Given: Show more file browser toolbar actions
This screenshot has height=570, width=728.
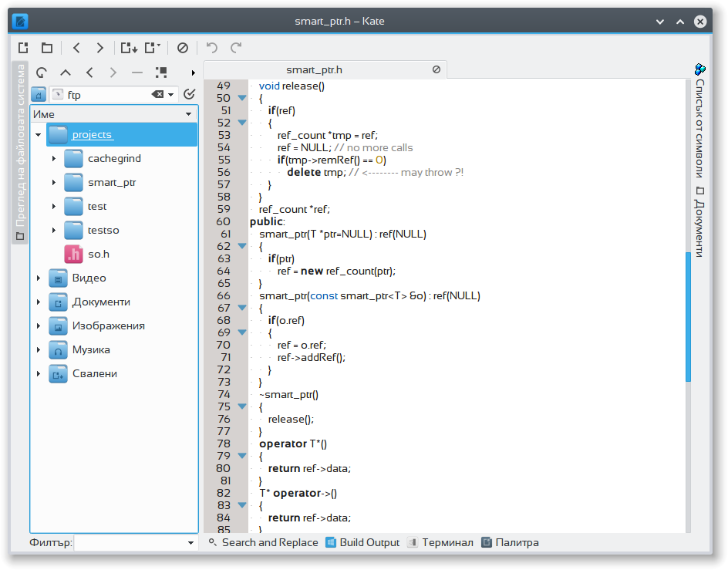Looking at the screenshot, I should click(193, 73).
